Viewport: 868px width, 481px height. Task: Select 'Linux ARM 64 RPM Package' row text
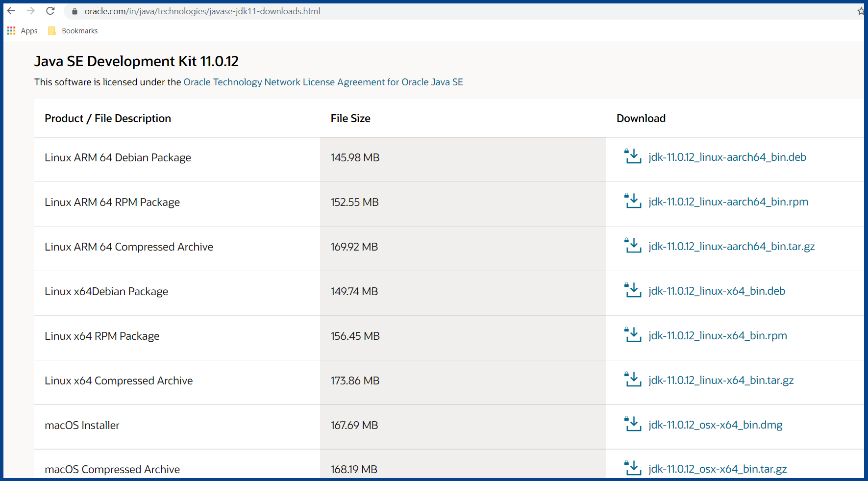coord(112,203)
